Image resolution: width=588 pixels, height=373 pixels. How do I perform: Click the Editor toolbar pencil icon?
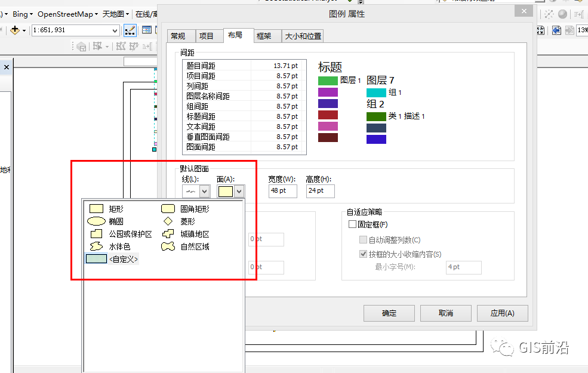tap(130, 30)
